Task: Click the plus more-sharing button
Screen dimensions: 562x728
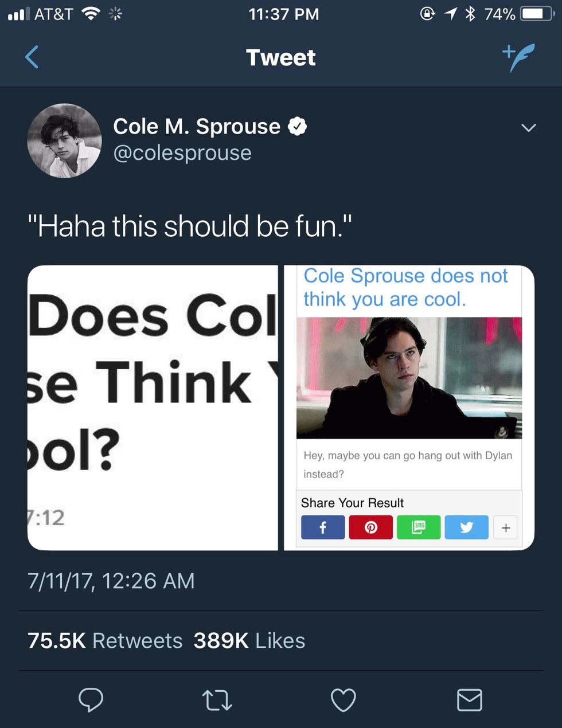Action: tap(506, 528)
